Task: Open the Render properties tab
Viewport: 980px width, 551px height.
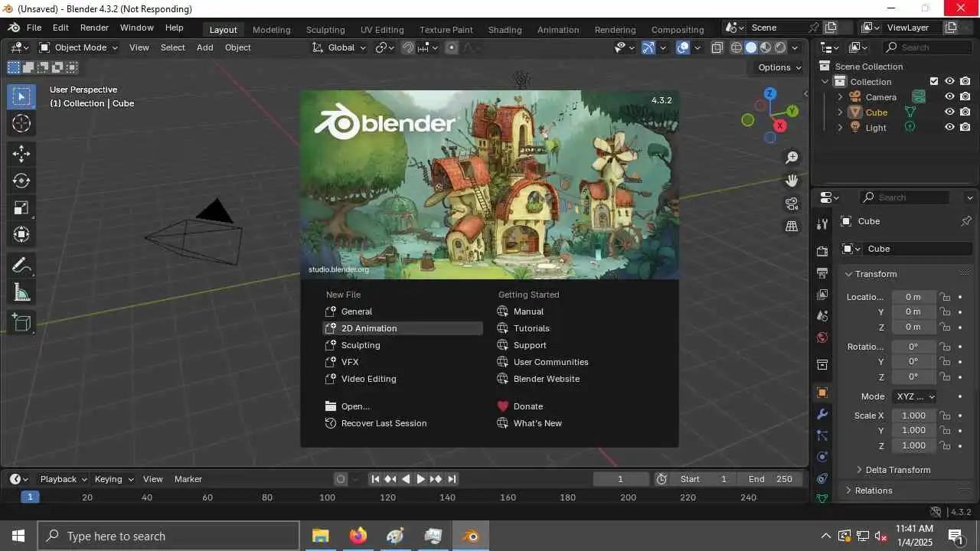Action: pos(822,251)
